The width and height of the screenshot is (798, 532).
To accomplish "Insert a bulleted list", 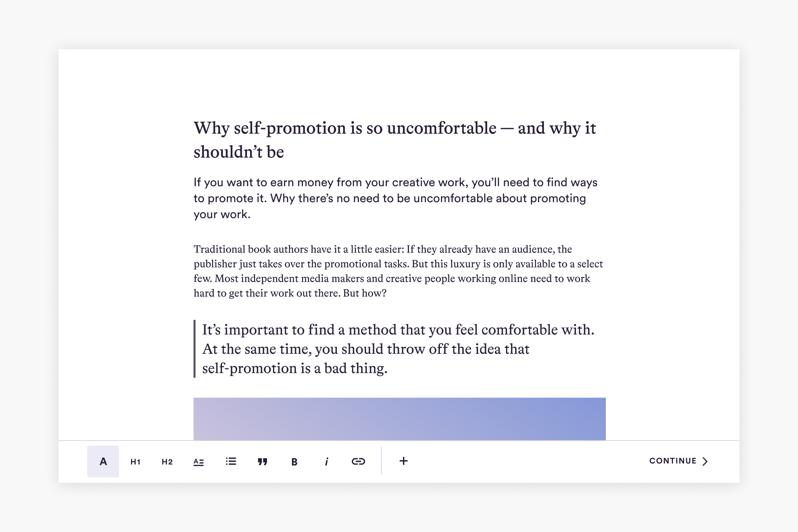I will click(231, 461).
